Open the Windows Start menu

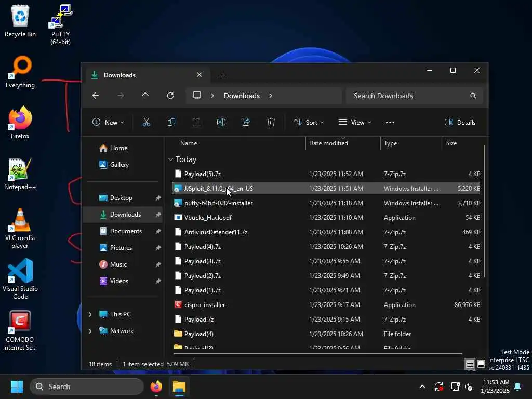click(x=17, y=387)
